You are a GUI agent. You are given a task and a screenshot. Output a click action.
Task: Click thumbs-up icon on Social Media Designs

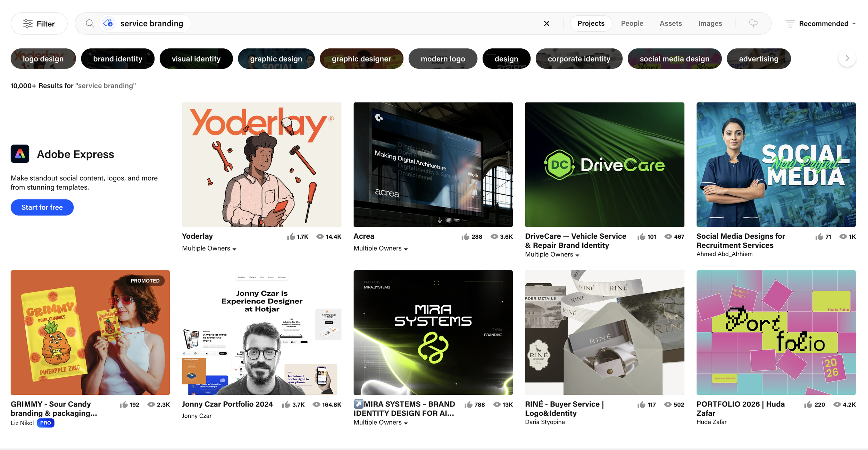[x=819, y=237]
